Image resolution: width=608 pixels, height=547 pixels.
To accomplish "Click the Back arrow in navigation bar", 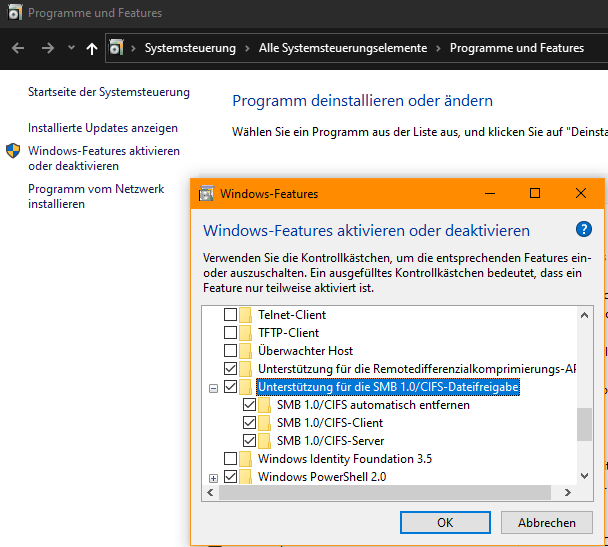I will pos(18,48).
